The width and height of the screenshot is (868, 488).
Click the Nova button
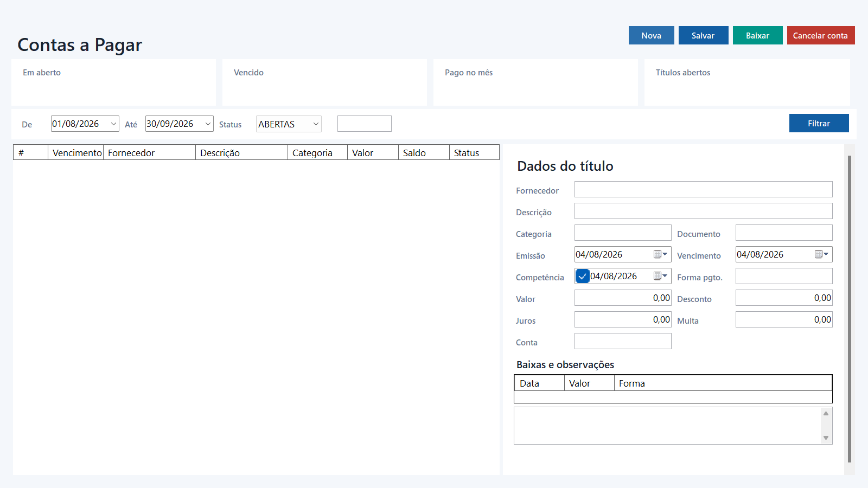tap(651, 35)
